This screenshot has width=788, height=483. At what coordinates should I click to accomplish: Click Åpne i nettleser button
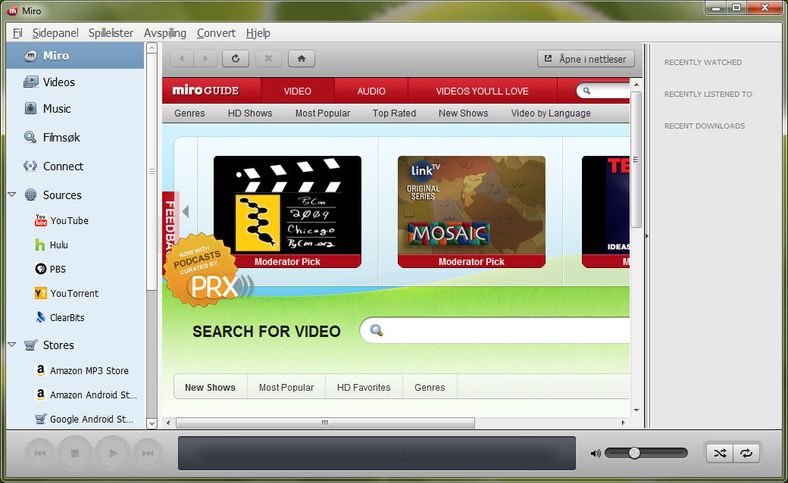click(585, 59)
